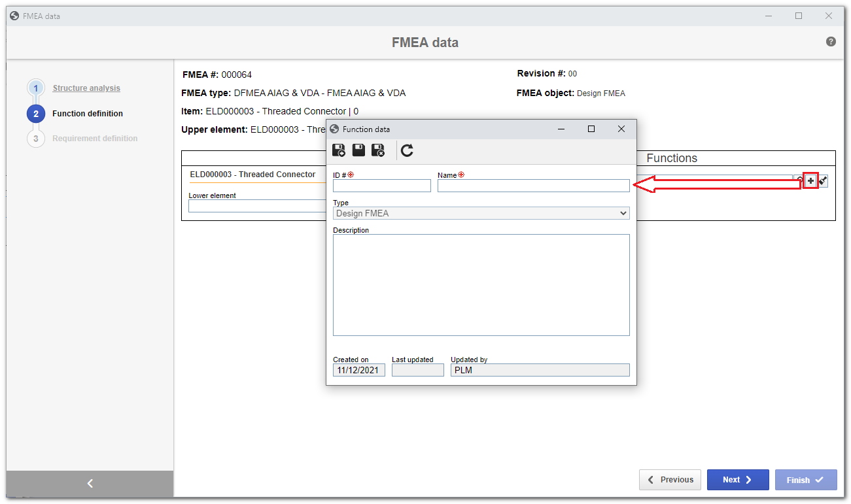Click the ELD000003 - Threaded Connector row label
Image resolution: width=851 pixels, height=504 pixels.
point(252,175)
